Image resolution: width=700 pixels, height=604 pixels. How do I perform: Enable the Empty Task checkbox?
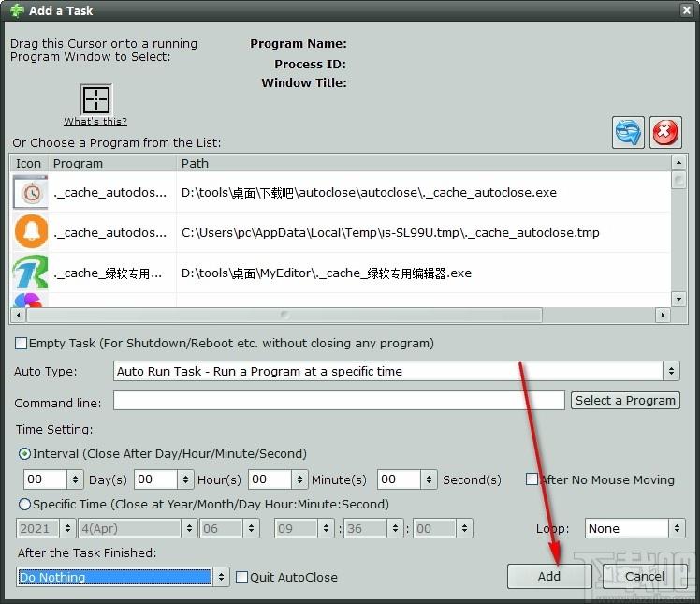pos(21,343)
